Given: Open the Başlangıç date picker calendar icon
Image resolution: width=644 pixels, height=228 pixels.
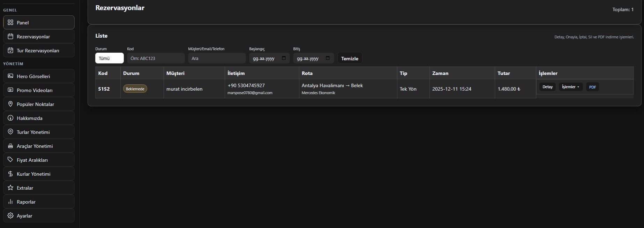Looking at the screenshot, I should [284, 58].
